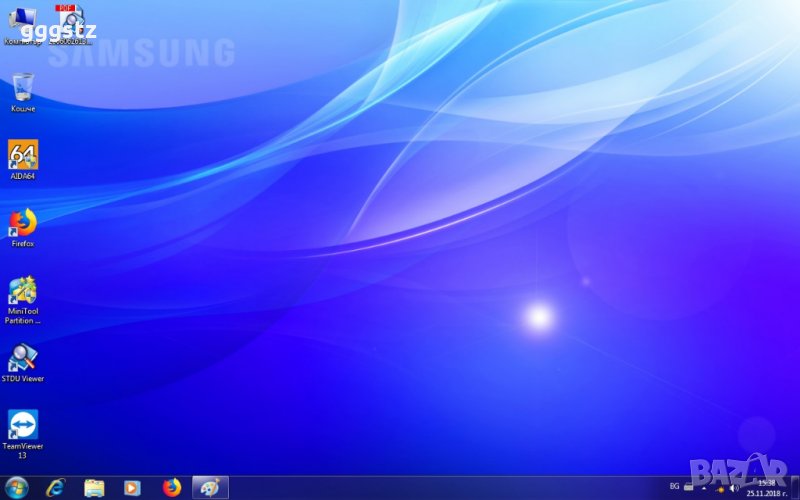Show hidden system tray icons

point(703,487)
